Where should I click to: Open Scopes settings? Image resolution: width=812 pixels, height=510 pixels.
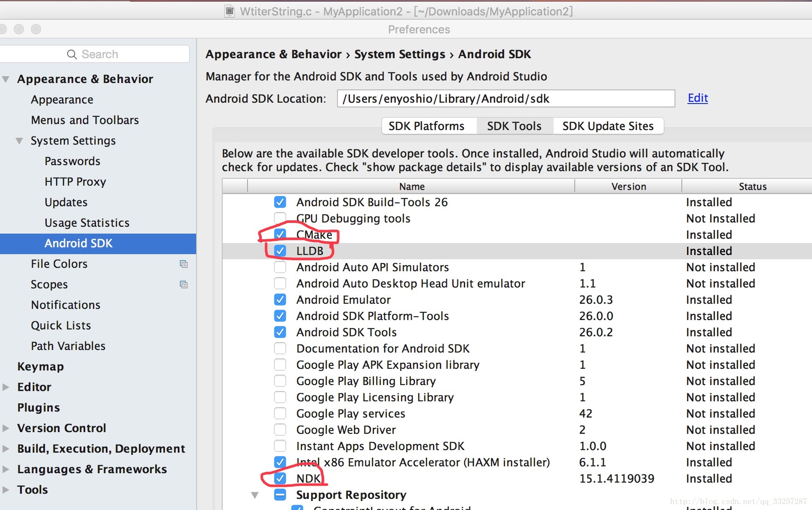coord(49,285)
